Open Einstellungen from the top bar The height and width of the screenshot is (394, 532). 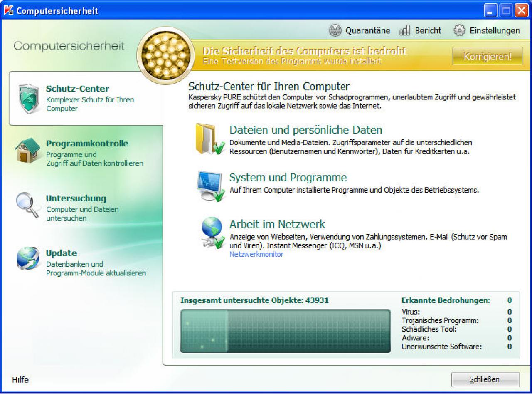tap(486, 30)
